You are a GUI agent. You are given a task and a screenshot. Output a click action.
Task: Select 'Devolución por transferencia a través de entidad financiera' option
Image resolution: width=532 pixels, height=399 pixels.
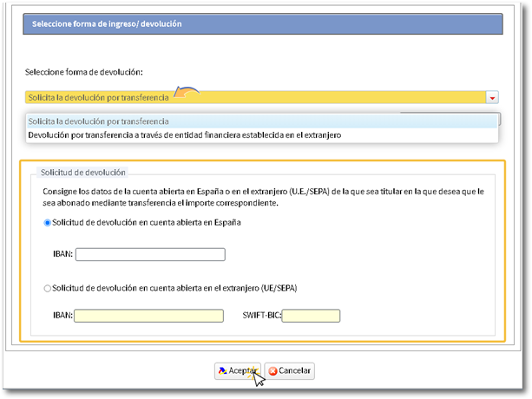[185, 135]
